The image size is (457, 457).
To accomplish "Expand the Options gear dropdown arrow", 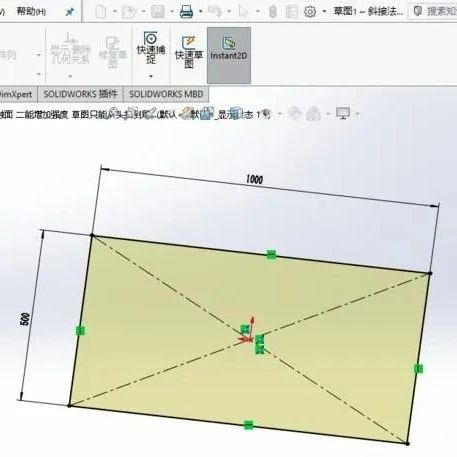I will click(324, 12).
